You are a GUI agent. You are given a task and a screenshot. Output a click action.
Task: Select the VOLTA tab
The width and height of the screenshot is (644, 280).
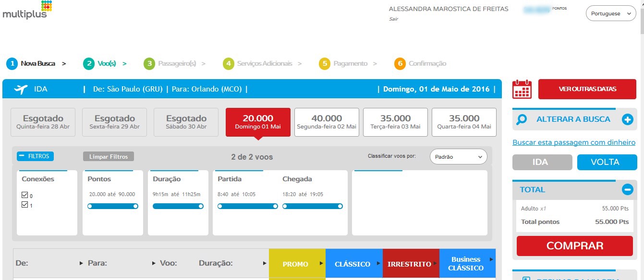(x=607, y=162)
